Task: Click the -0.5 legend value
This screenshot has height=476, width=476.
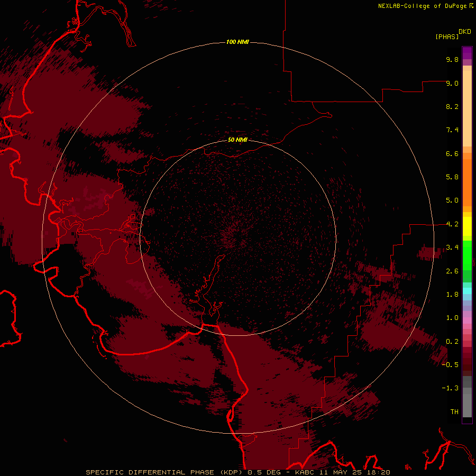Action: 450,365
